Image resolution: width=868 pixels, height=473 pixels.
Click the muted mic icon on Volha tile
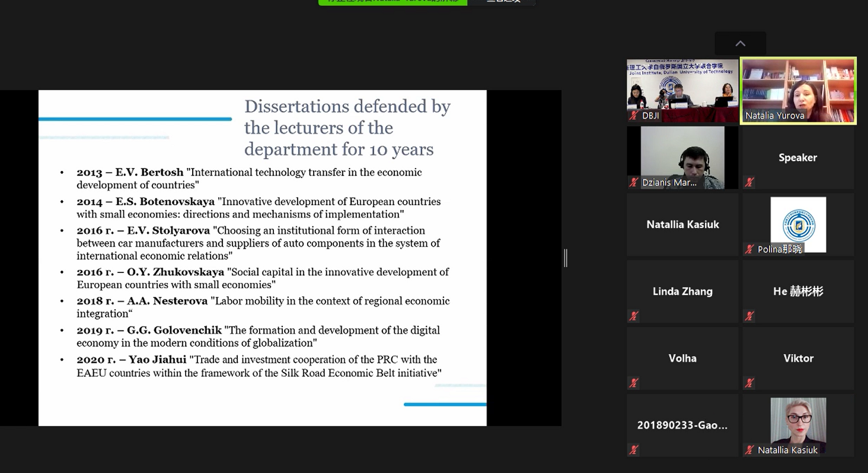pyautogui.click(x=634, y=383)
